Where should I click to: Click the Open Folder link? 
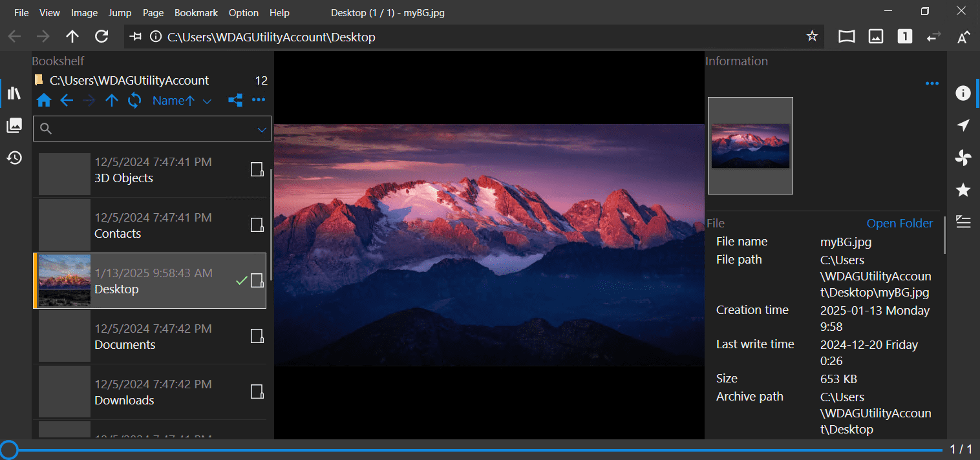(x=900, y=223)
